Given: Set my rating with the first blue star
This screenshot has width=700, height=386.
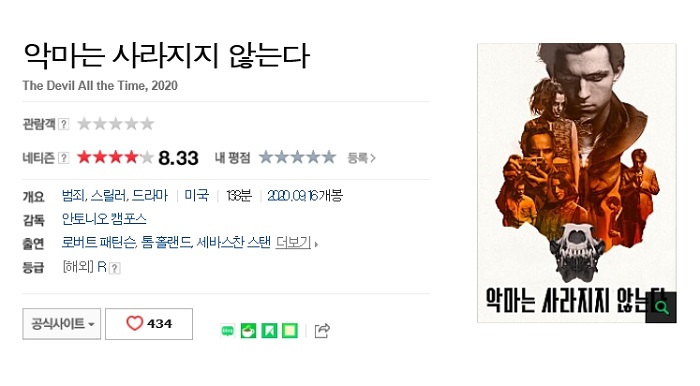Looking at the screenshot, I should 266,157.
